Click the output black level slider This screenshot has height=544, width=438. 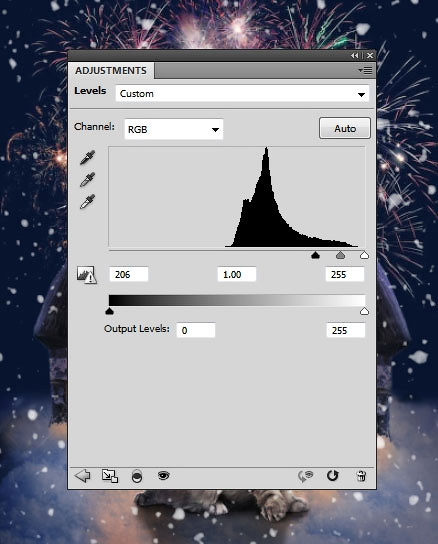click(x=109, y=311)
